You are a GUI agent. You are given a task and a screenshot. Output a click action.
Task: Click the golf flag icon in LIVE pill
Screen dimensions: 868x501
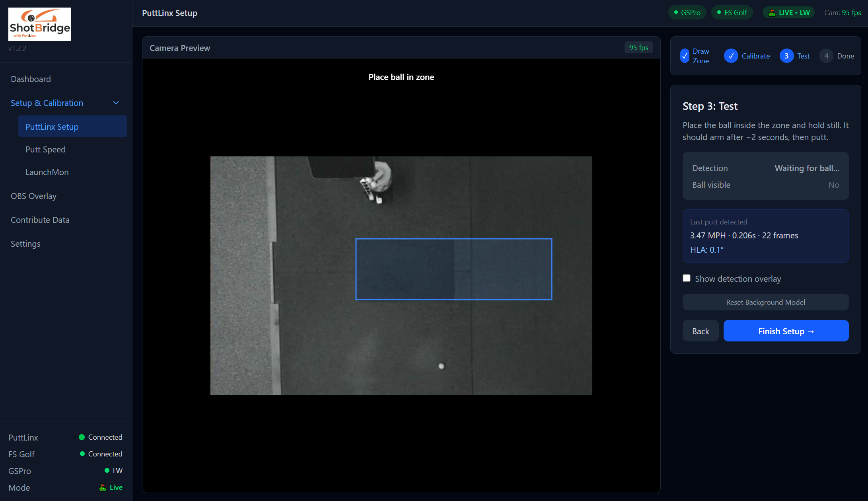point(772,12)
